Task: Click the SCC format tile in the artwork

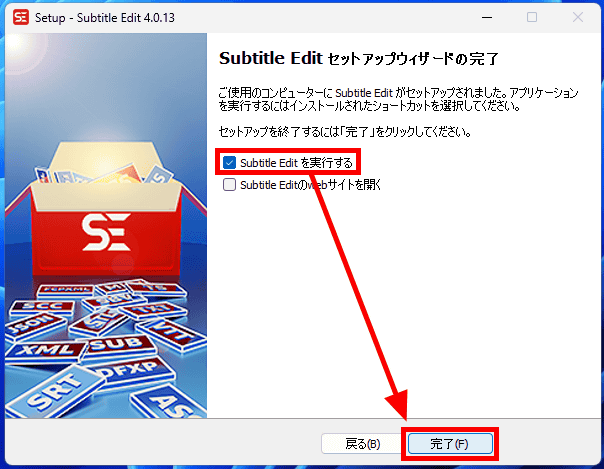Action: [x=42, y=307]
